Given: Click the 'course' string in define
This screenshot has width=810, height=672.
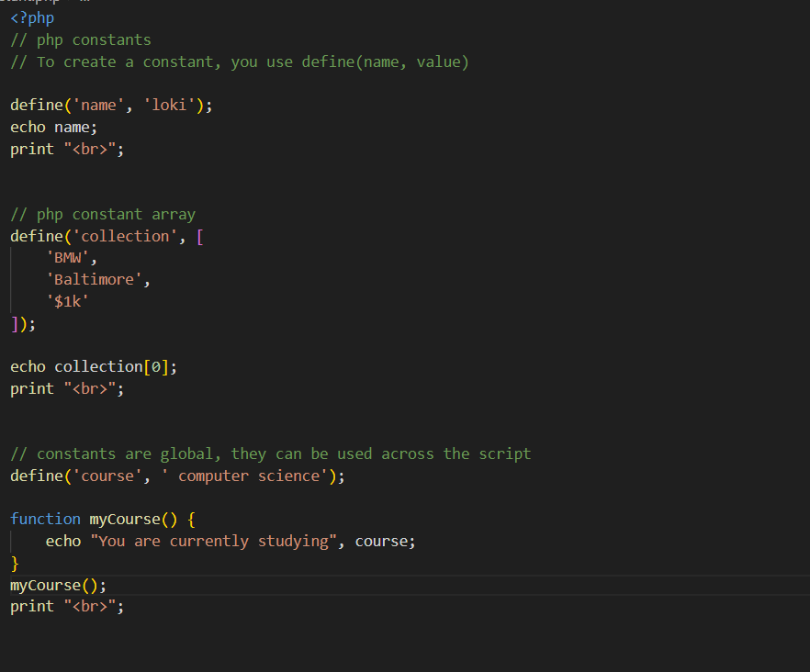Looking at the screenshot, I should 107,476.
